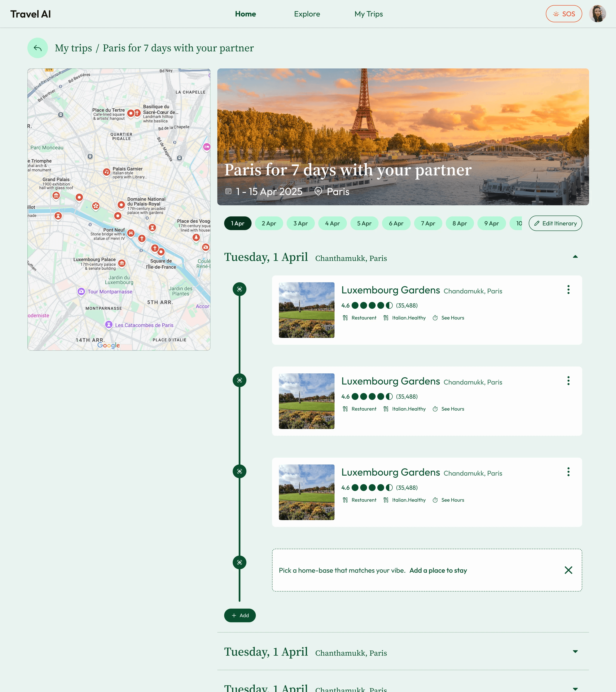Go to My Trips in navigation
The image size is (616, 692).
[369, 14]
